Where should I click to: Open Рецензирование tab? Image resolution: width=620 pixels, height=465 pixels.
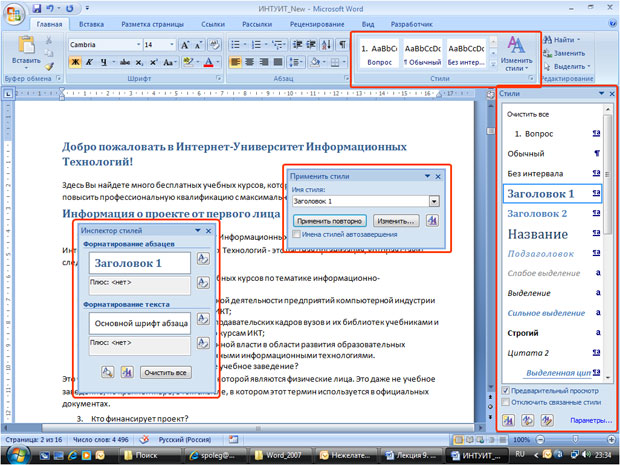pos(317,24)
